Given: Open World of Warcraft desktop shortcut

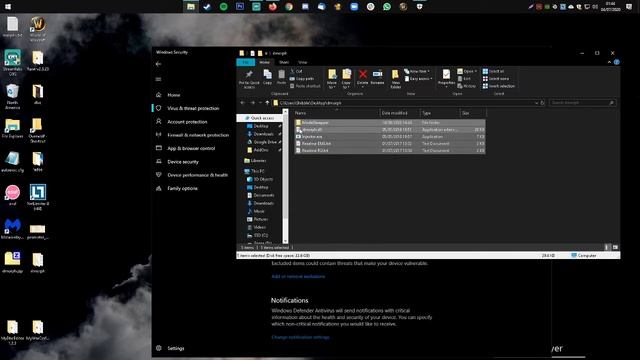Looking at the screenshot, I should click(38, 29).
